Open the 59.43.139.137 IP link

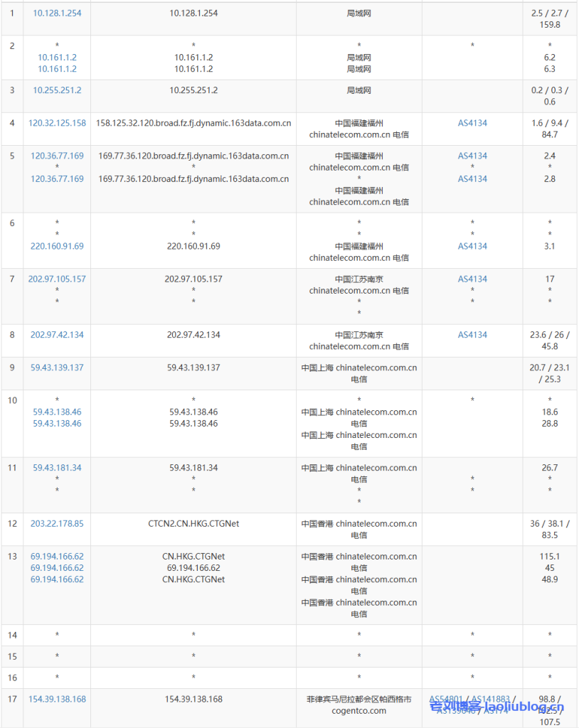click(x=57, y=368)
